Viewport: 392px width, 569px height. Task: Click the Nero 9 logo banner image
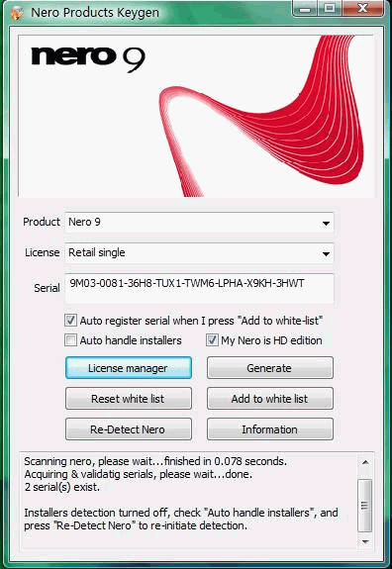(196, 116)
